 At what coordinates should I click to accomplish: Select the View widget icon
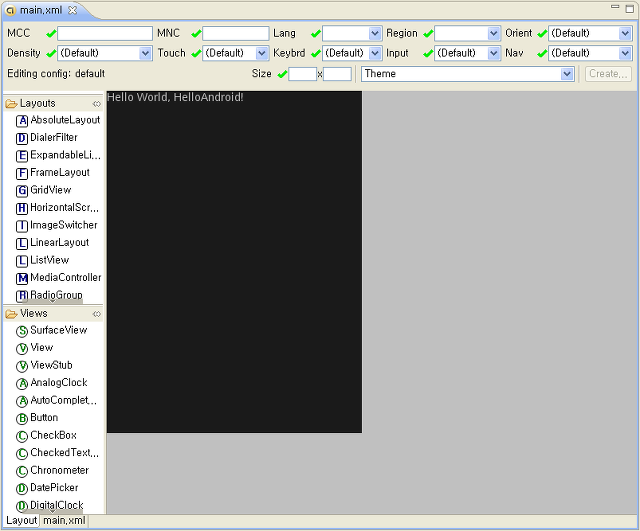click(22, 349)
